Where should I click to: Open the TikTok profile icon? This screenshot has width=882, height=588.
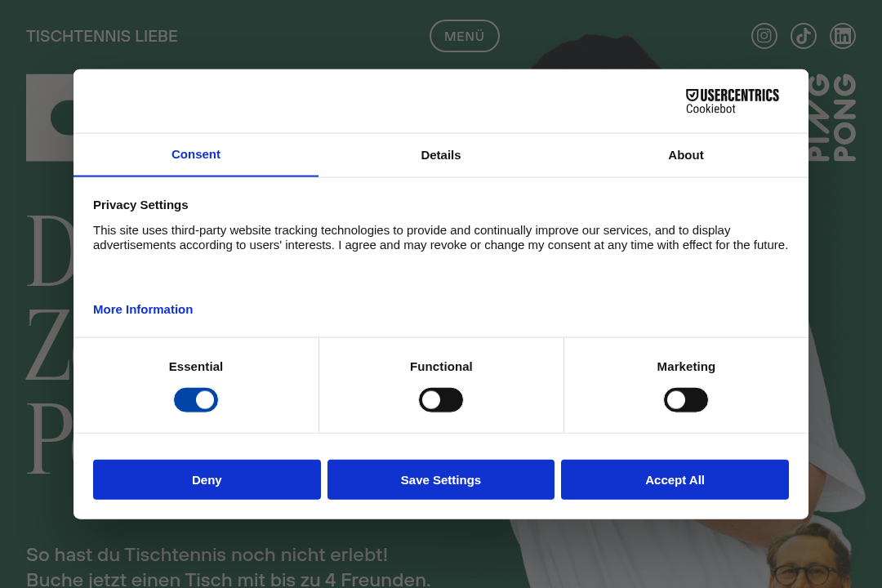click(804, 36)
